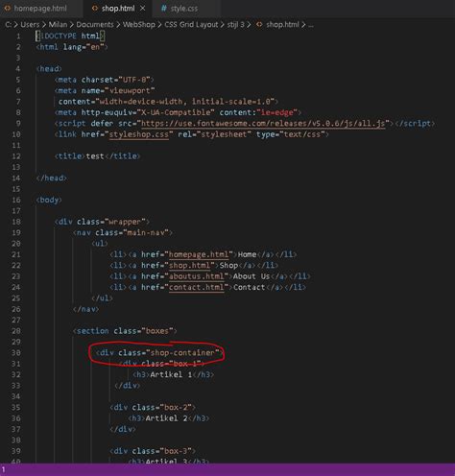Click the closing div on line 33
This screenshot has width=455, height=476.
coord(127,386)
